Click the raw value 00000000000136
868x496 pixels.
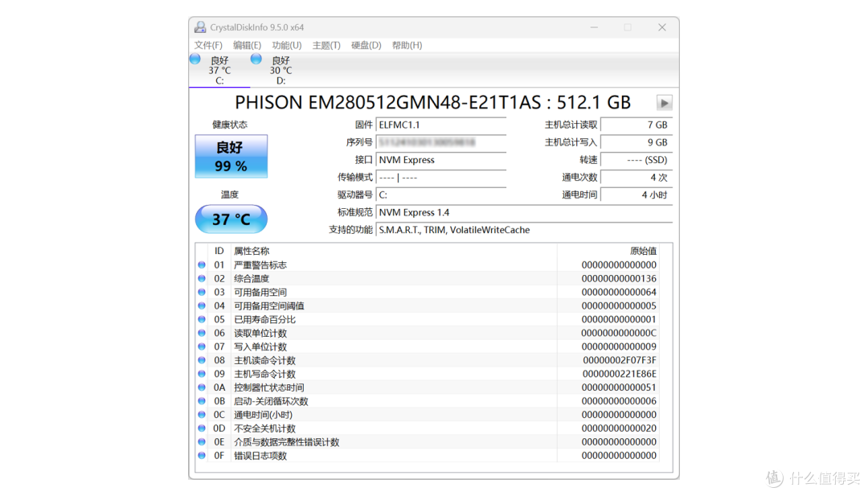(619, 278)
